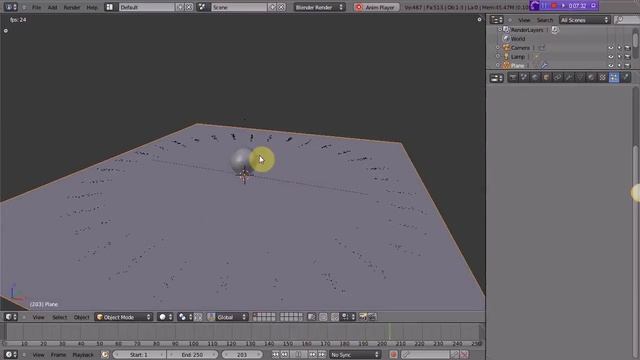Image resolution: width=640 pixels, height=360 pixels.
Task: Open the All Scenes outliner display dropdown
Action: [x=584, y=20]
